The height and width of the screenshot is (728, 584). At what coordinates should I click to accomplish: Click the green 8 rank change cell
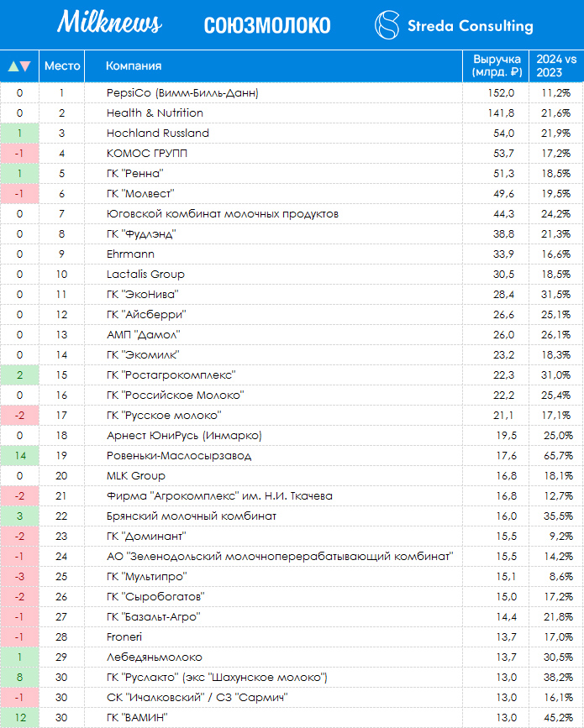pyautogui.click(x=19, y=678)
